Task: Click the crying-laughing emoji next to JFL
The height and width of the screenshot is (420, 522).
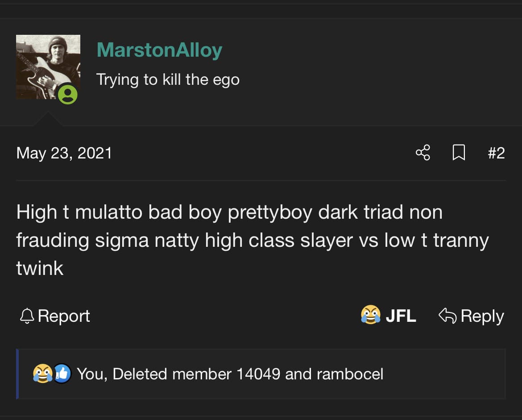Action: click(x=370, y=315)
